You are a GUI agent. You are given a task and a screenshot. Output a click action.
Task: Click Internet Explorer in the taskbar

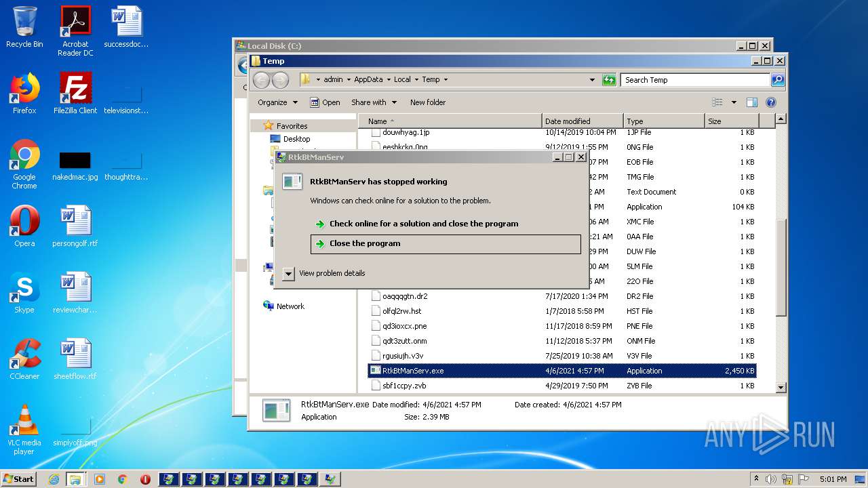(54, 479)
